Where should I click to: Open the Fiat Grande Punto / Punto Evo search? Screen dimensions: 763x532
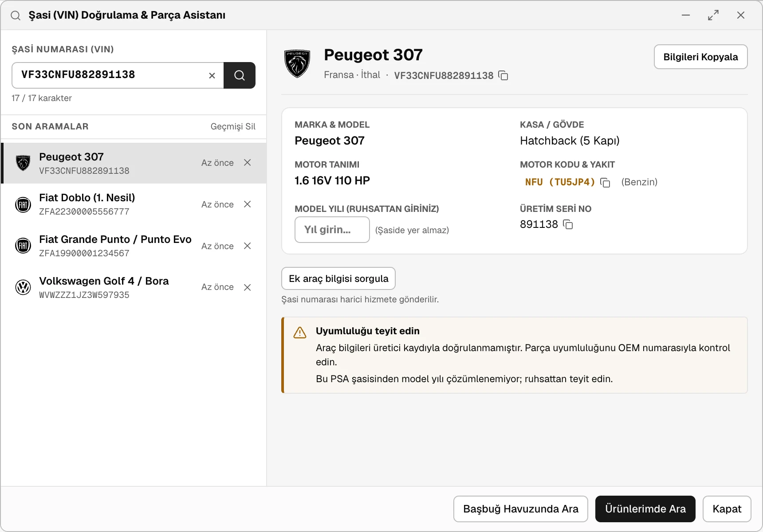(x=134, y=246)
